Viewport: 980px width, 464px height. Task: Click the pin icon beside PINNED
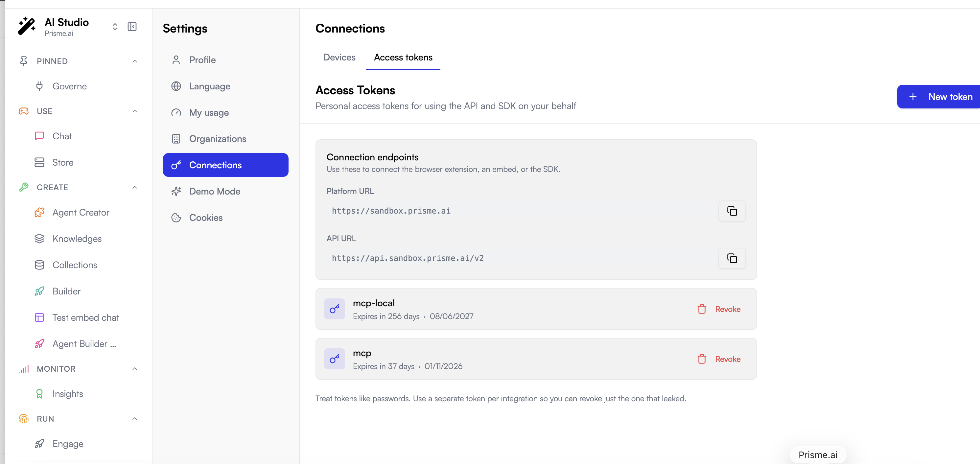[24, 61]
